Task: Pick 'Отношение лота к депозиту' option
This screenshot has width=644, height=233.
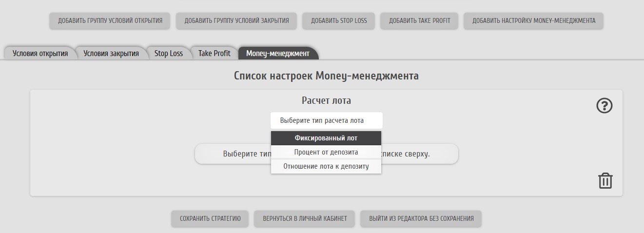Action: coord(326,166)
